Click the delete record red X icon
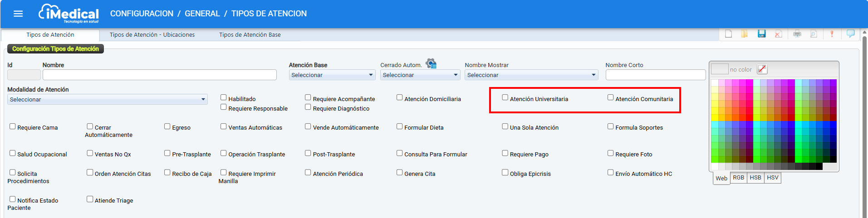The width and height of the screenshot is (868, 218). point(778,34)
